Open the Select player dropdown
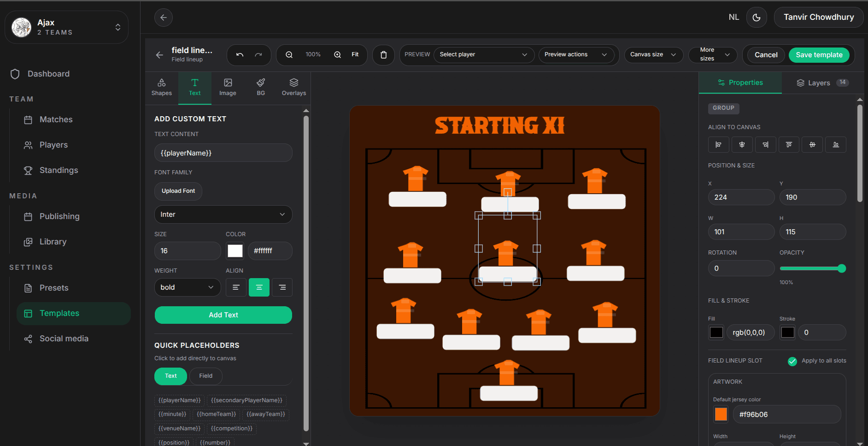The width and height of the screenshot is (868, 446). pyautogui.click(x=484, y=54)
